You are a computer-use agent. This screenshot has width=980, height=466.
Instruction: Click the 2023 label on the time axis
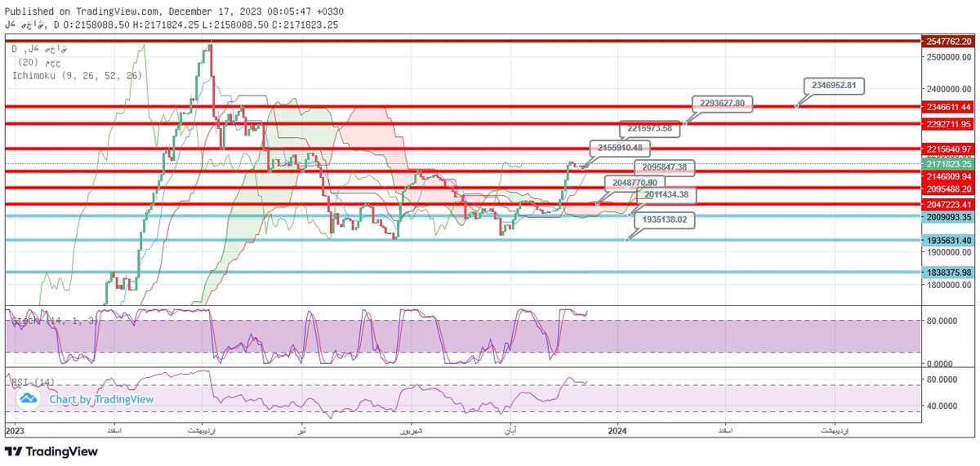16,429
